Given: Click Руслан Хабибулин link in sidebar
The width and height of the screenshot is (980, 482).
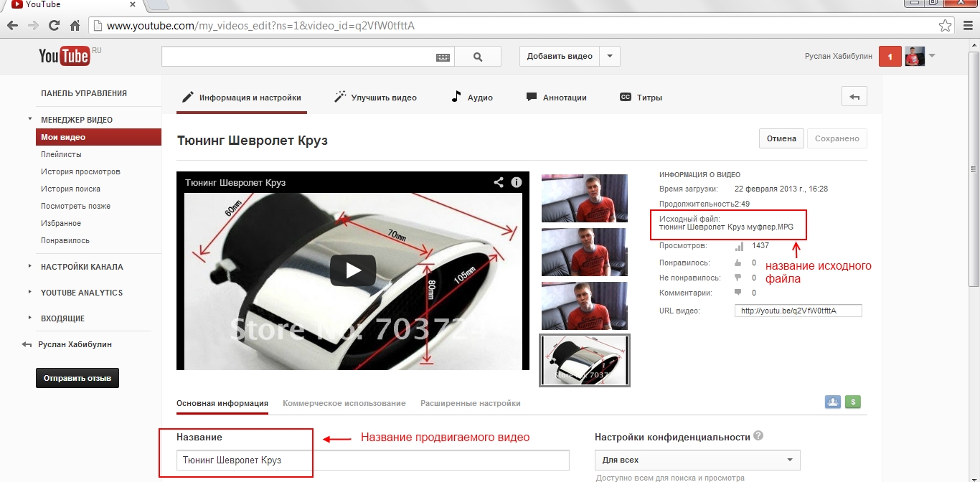Looking at the screenshot, I should click(x=75, y=344).
